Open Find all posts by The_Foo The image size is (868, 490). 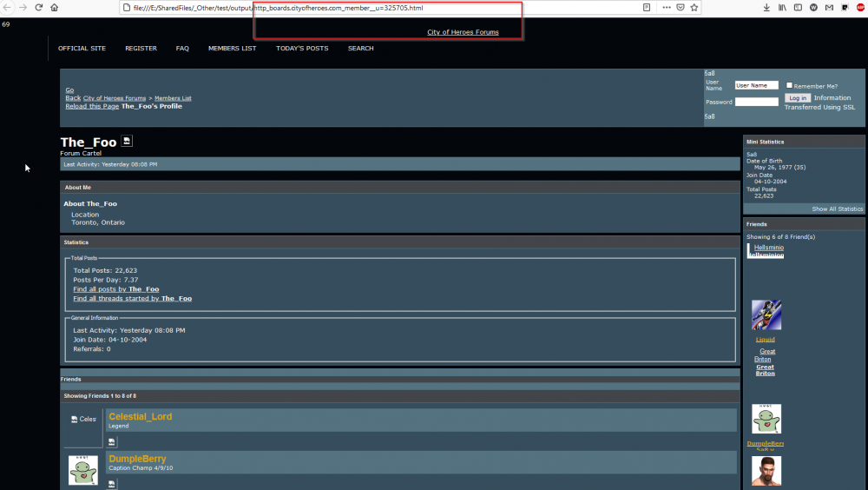(x=115, y=289)
